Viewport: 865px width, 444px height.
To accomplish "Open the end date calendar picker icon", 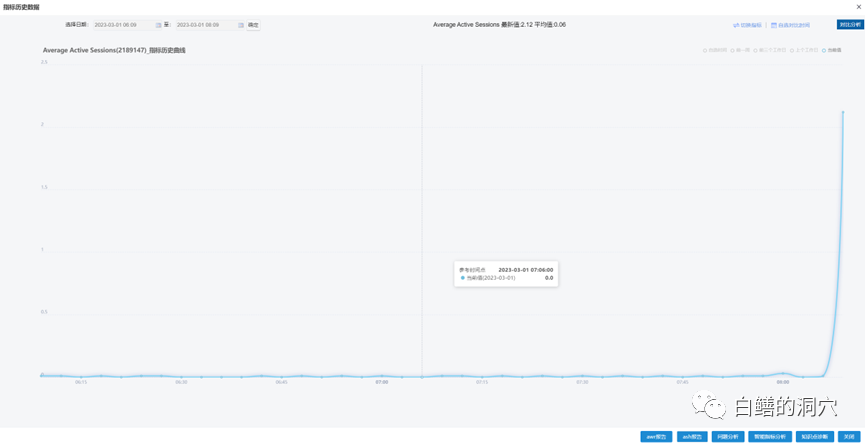I will point(240,25).
